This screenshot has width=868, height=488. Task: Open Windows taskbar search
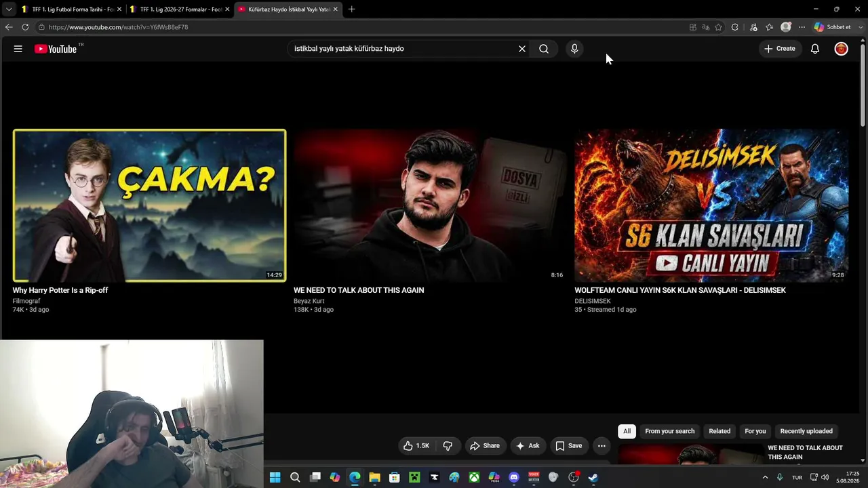pos(295,477)
